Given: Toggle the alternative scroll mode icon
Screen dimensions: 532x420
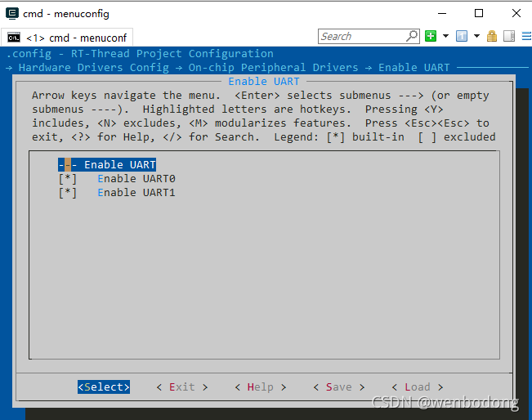Looking at the screenshot, I should coord(508,37).
